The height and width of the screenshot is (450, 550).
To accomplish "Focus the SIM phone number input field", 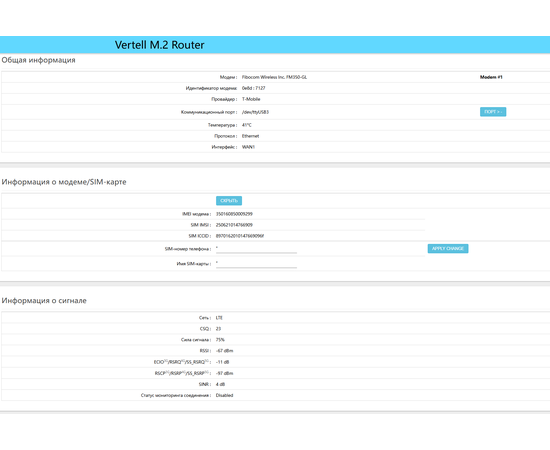I will (x=256, y=249).
